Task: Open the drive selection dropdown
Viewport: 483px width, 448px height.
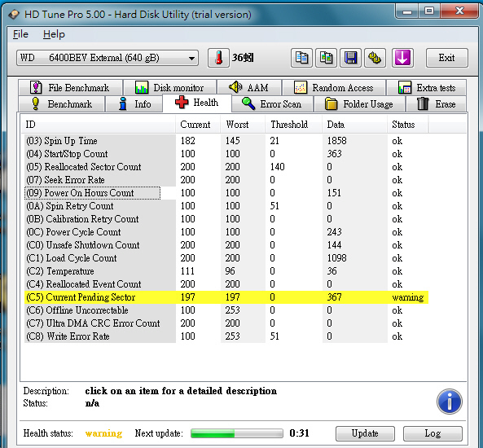Action: (x=108, y=58)
